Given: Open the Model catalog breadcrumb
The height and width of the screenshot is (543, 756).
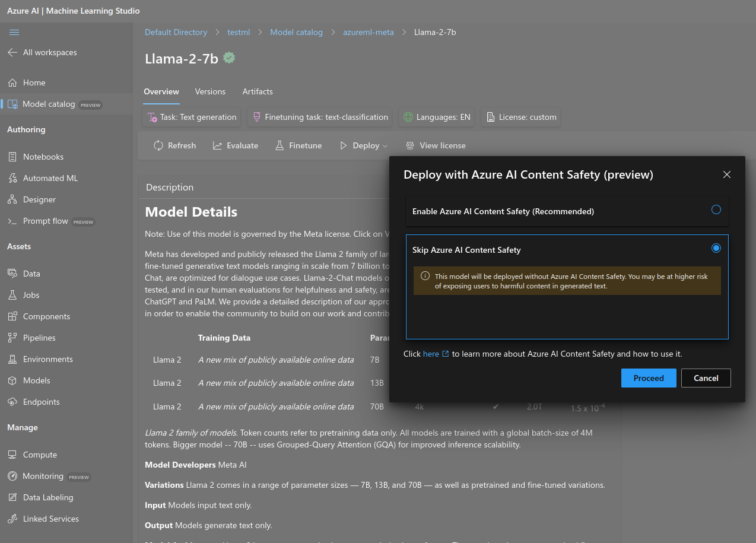Looking at the screenshot, I should [296, 32].
